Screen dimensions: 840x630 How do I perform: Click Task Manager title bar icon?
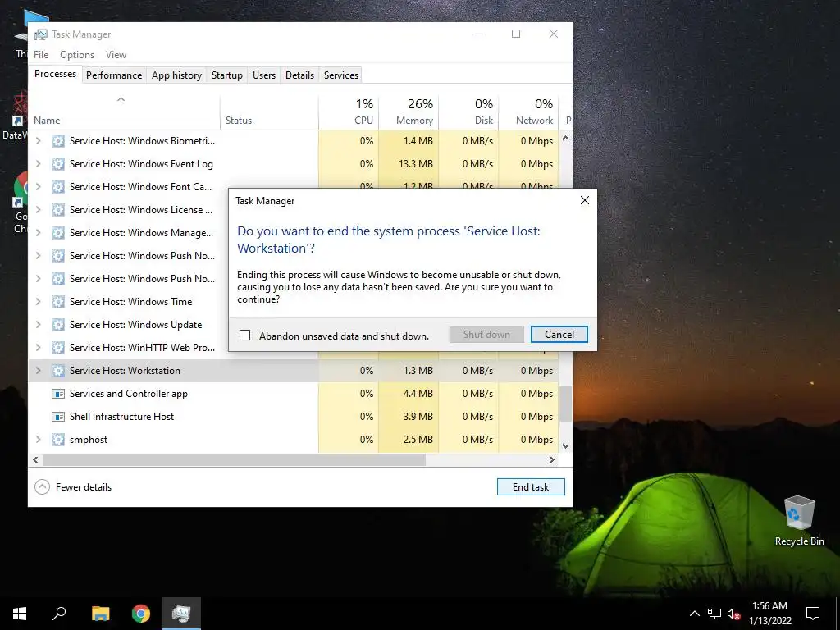[x=41, y=34]
